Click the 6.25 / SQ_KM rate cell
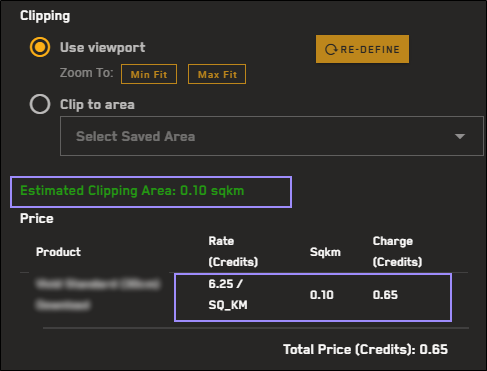The image size is (487, 371). (x=228, y=294)
